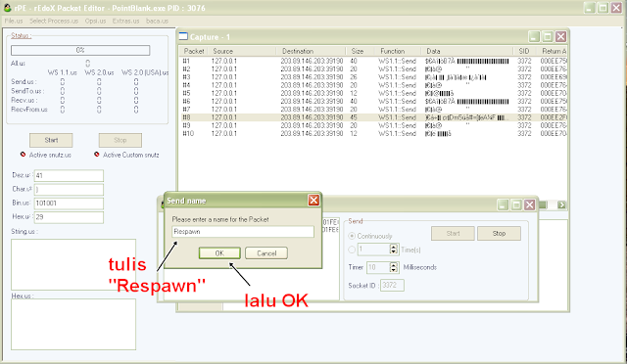627x364 pixels.
Task: Select packet #2 row
Action: tap(373, 69)
